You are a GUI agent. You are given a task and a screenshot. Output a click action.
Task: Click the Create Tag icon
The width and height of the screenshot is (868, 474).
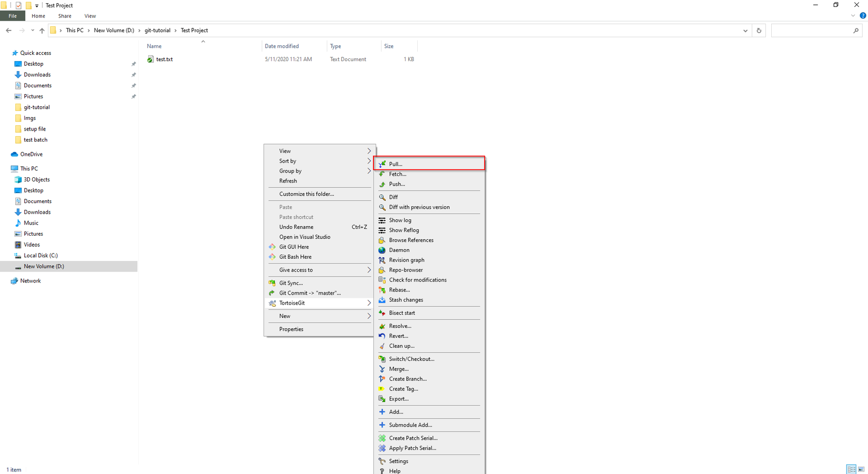[x=382, y=389]
